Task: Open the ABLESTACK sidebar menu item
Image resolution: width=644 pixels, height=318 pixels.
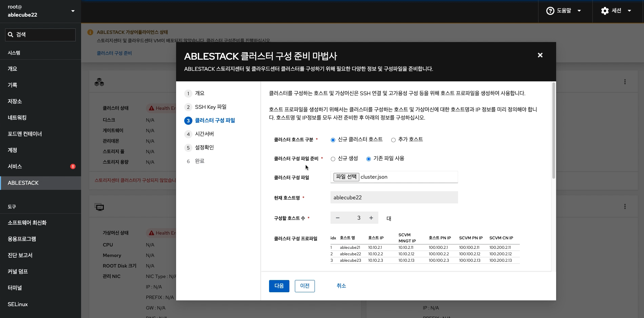Action: click(x=23, y=183)
